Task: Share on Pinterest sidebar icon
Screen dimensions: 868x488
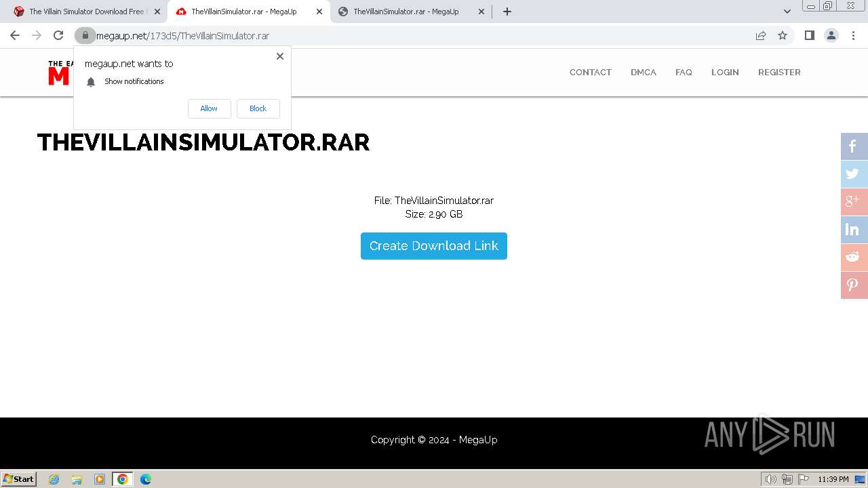Action: click(x=853, y=285)
